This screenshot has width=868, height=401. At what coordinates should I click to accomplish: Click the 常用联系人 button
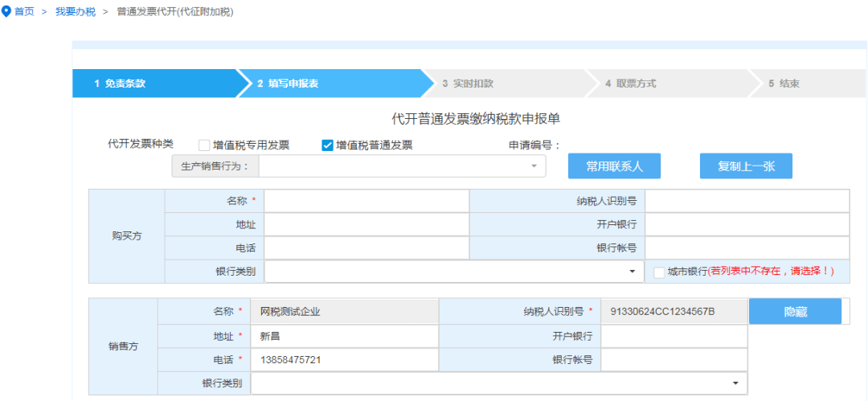(615, 166)
